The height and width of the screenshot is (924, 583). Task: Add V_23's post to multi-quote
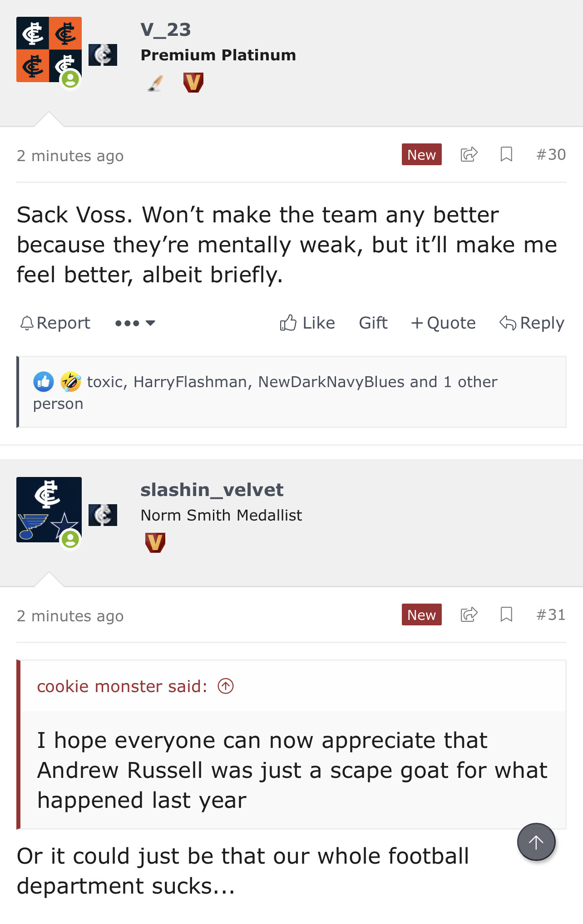(443, 323)
